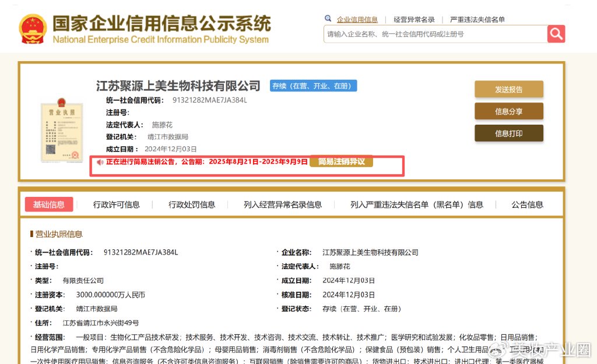Click the address 江苏省靖江市永兴街49号
This screenshot has width=597, height=364.
pos(100,323)
